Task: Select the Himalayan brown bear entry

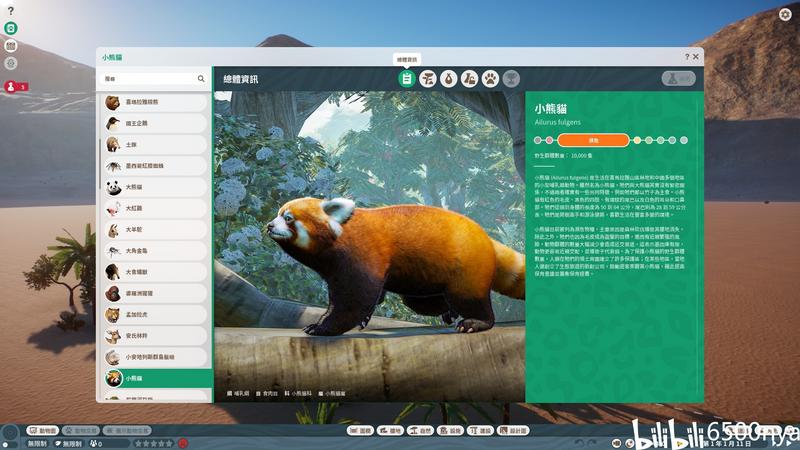Action: tap(155, 102)
